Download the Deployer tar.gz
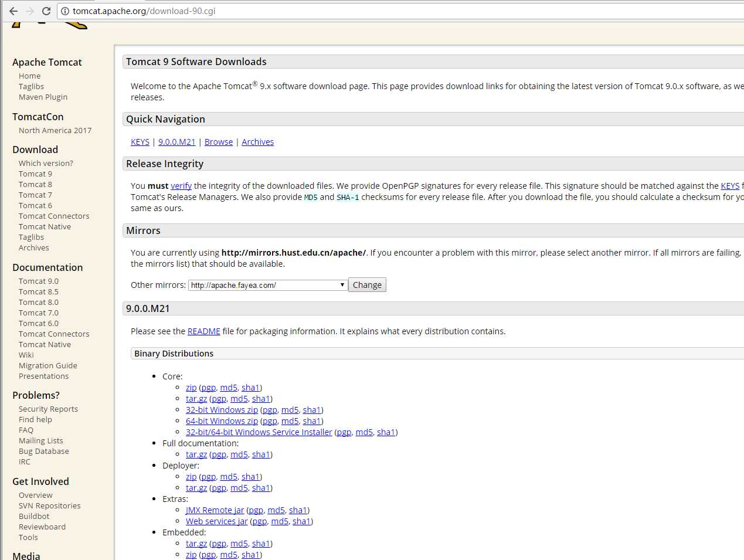The height and width of the screenshot is (560, 744). 196,488
